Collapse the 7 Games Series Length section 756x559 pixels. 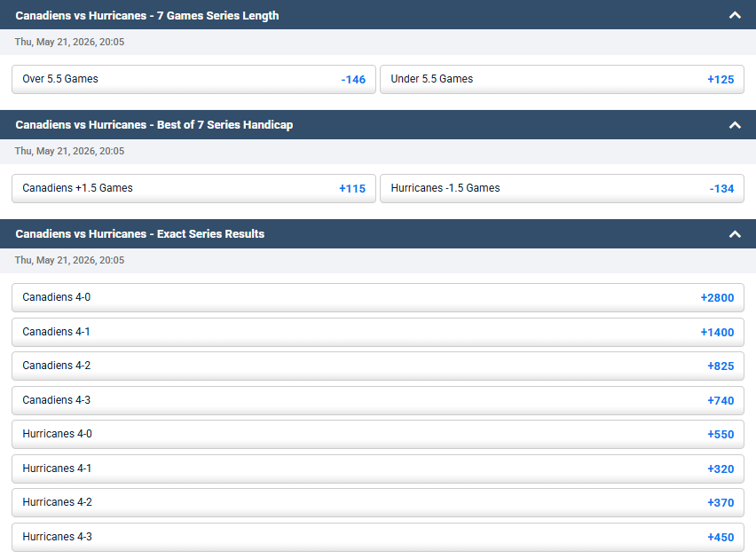pos(735,15)
